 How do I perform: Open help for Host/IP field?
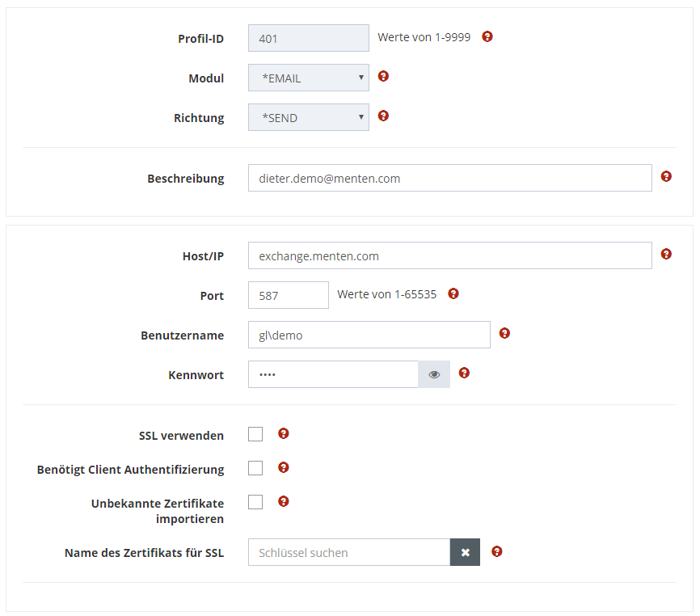(x=666, y=254)
